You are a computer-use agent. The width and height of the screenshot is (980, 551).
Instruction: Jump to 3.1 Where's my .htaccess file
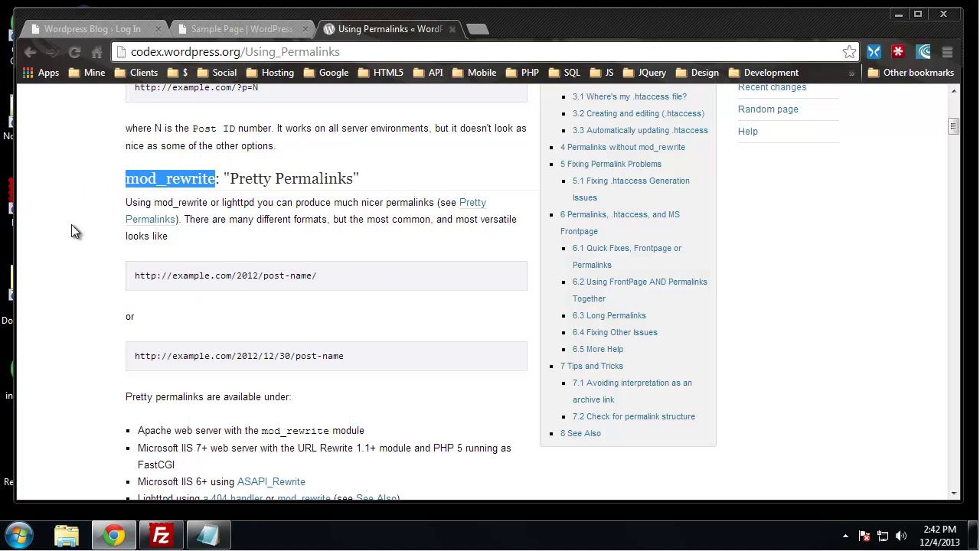[629, 97]
